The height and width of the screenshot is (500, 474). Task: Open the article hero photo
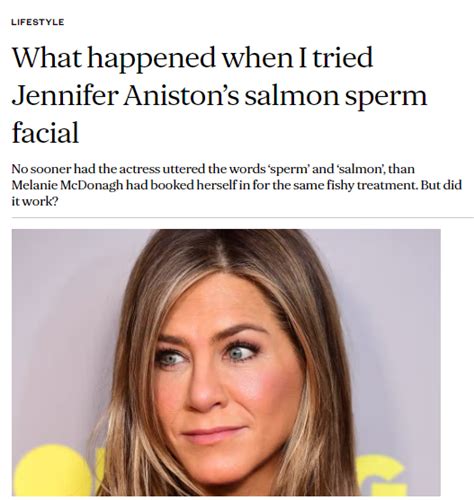pos(226,362)
